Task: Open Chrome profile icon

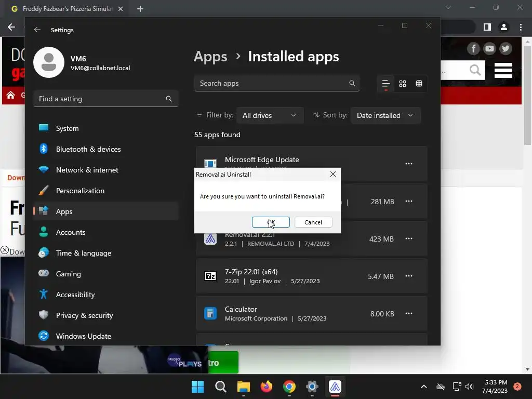Action: click(x=504, y=27)
